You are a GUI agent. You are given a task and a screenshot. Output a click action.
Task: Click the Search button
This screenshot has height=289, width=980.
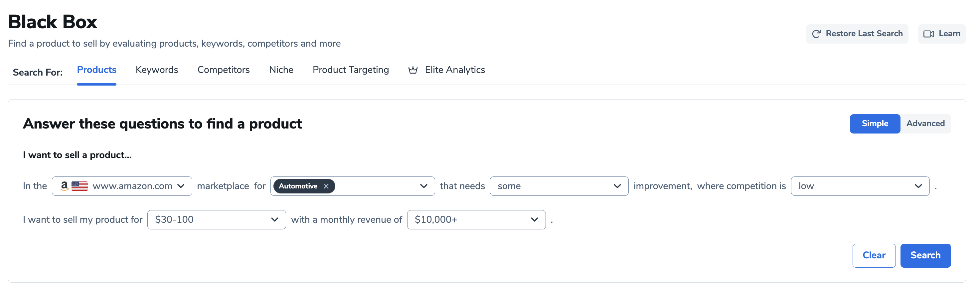pos(925,255)
